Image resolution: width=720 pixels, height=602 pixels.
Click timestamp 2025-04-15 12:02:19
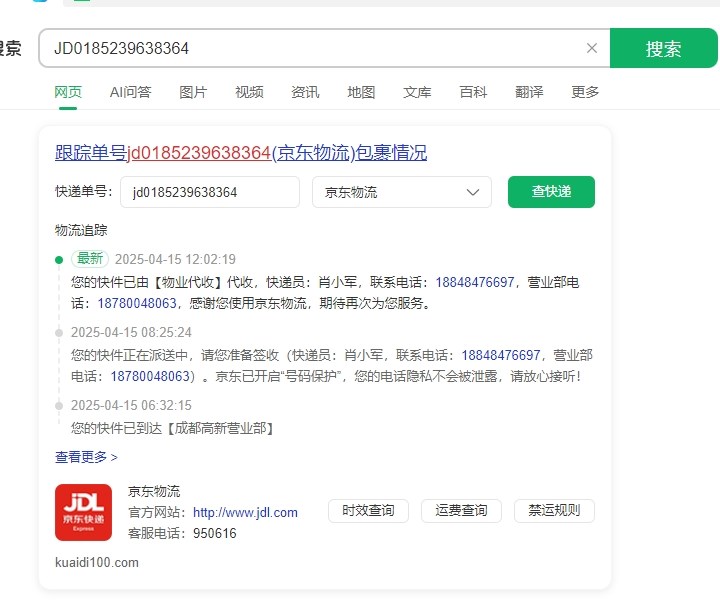point(175,259)
